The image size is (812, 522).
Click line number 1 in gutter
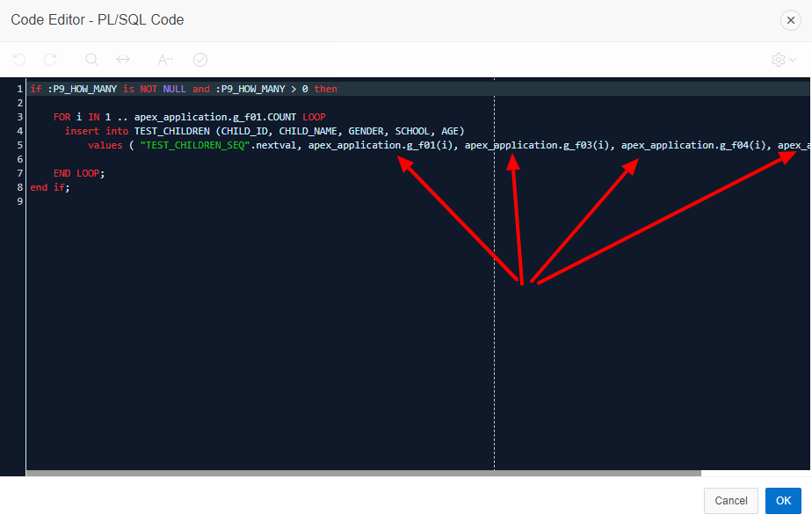click(x=19, y=89)
